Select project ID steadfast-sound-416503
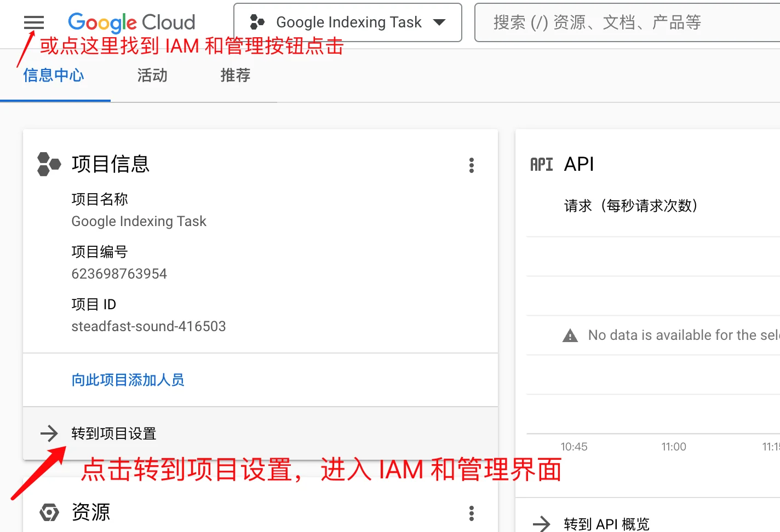780x532 pixels. click(x=149, y=326)
